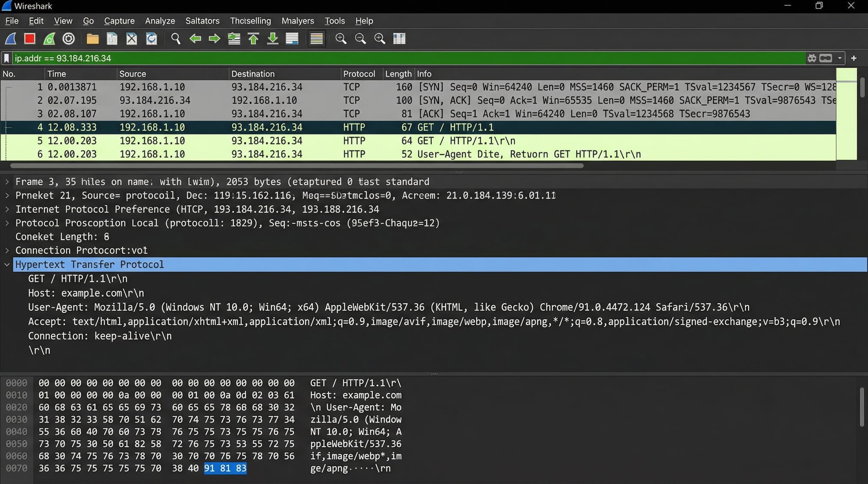Open the Analyze menu
868x484 pixels.
point(160,21)
